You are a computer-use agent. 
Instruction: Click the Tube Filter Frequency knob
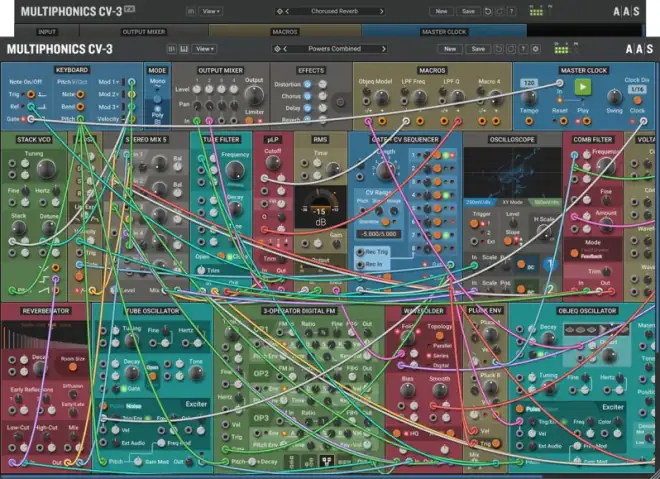pyautogui.click(x=235, y=170)
